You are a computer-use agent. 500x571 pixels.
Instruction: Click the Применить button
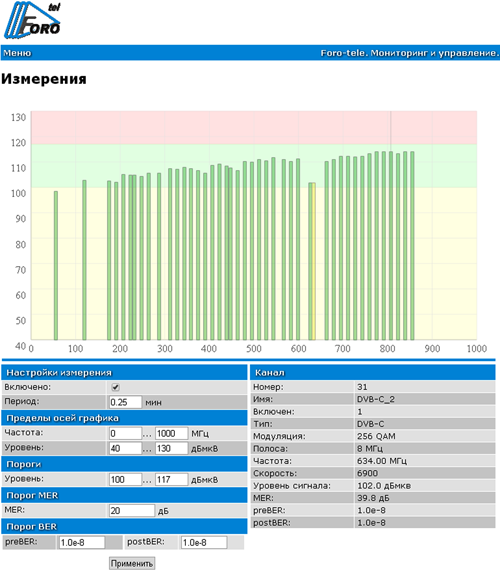(x=132, y=563)
